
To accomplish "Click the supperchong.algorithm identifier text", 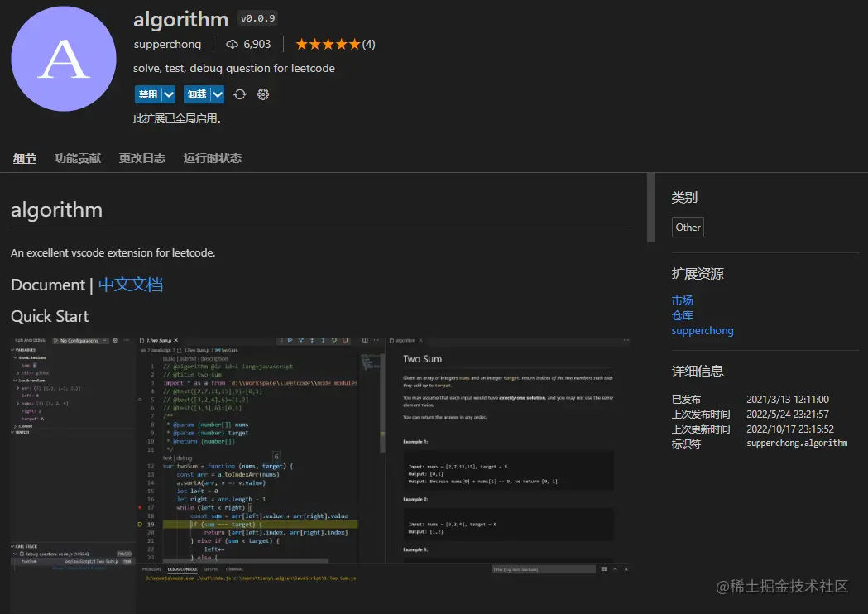I will pos(797,443).
